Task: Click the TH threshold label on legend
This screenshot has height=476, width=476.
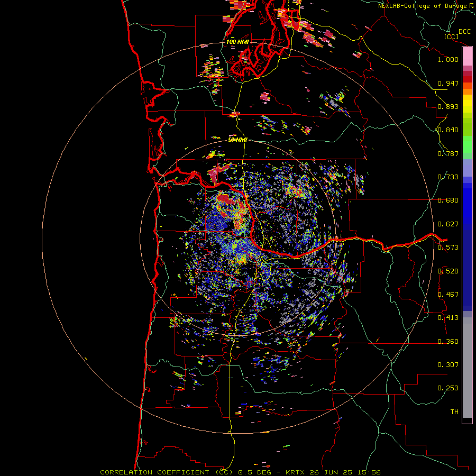Action: click(454, 412)
